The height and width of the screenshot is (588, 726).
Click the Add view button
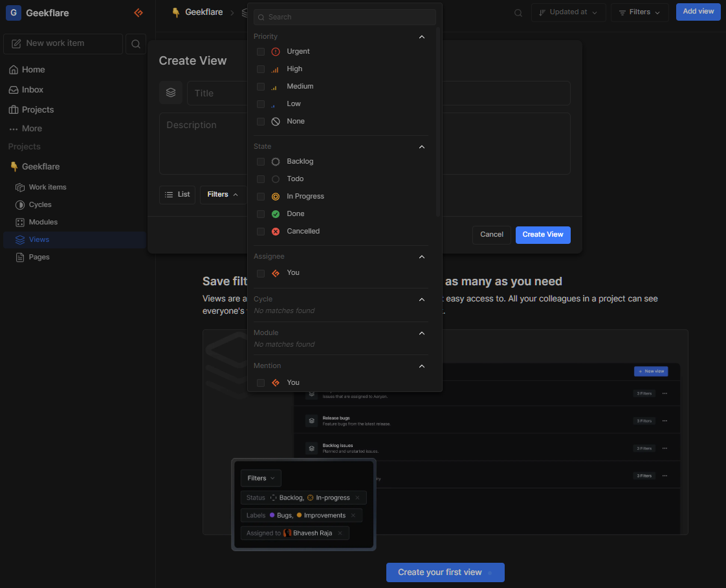point(698,12)
